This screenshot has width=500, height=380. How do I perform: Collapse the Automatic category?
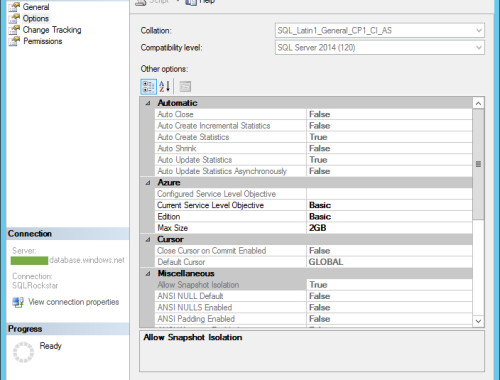[x=148, y=103]
